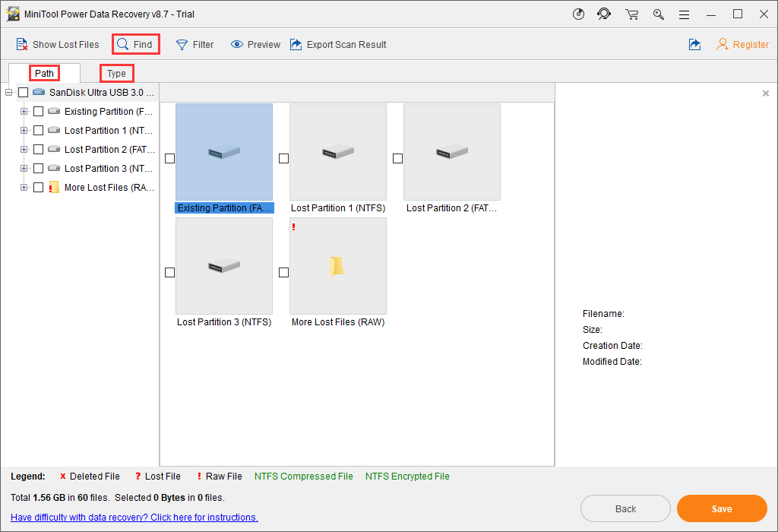This screenshot has height=532, width=778.
Task: Tick the checkbox beside Lost Partition 2 thumbnail
Action: coord(397,158)
